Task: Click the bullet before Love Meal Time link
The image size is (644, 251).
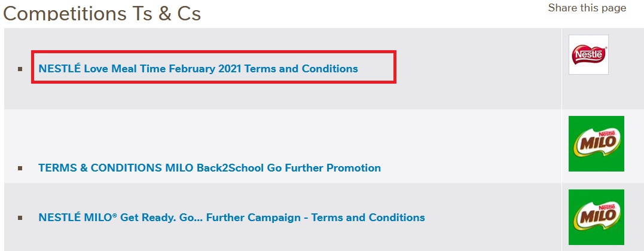Action: click(20, 69)
